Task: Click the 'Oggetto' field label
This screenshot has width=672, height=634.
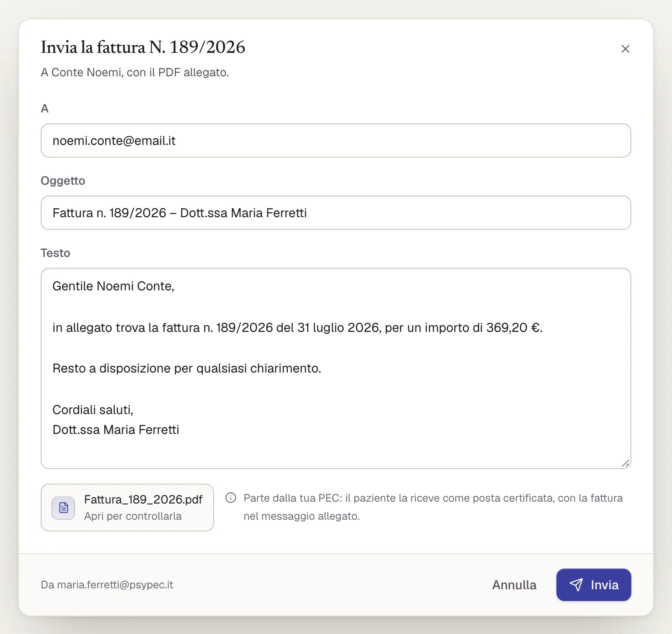Action: 63,181
